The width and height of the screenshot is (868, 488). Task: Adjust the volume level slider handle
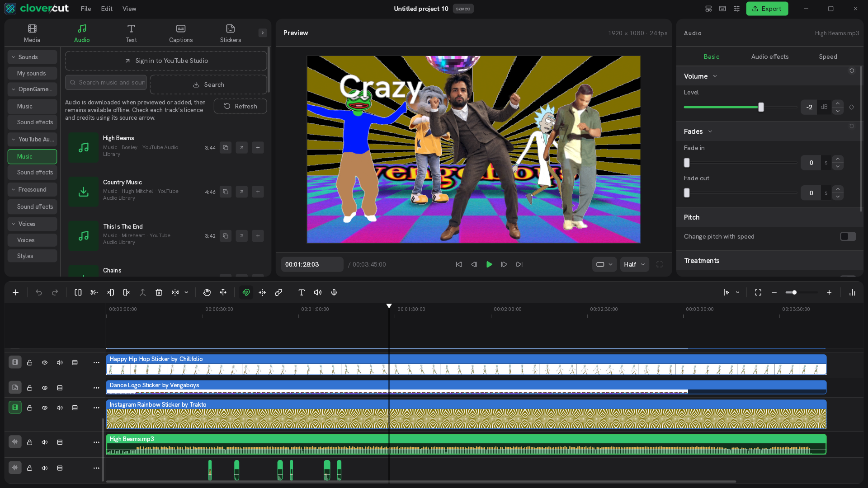761,107
